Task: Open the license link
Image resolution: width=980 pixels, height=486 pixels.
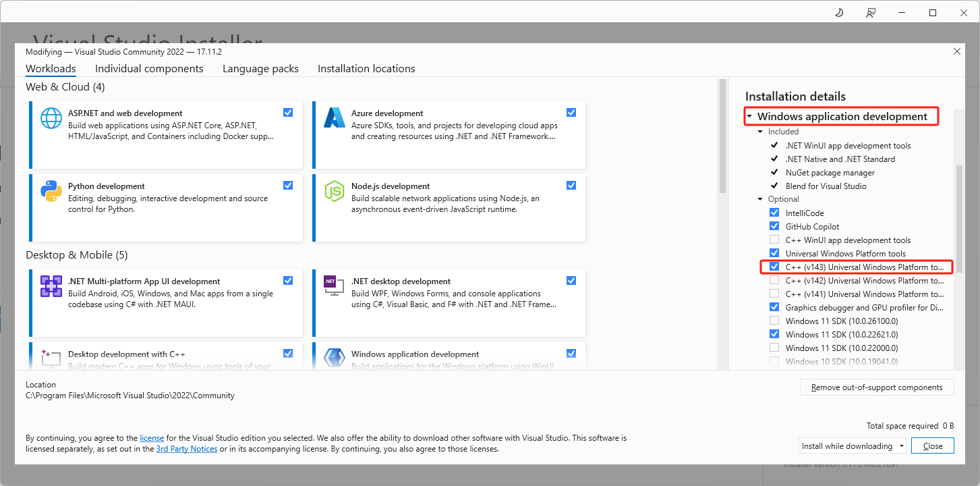Action: click(152, 438)
